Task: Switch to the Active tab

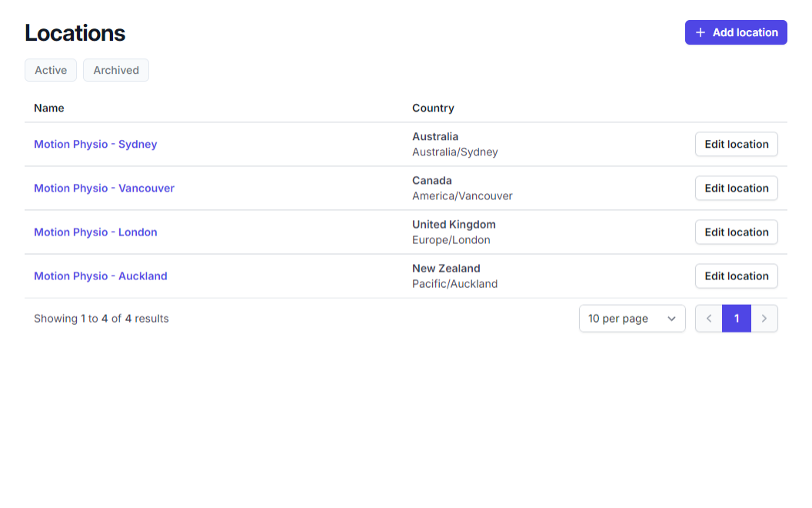Action: [51, 70]
